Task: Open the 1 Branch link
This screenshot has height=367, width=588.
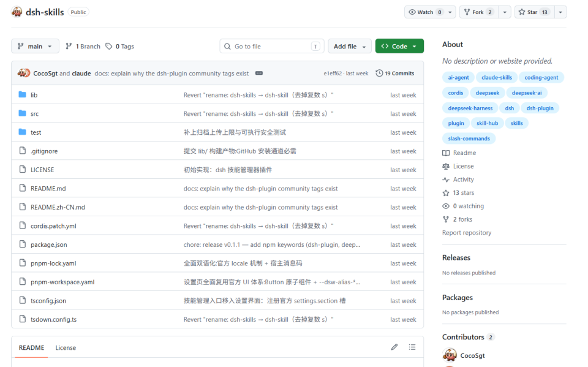Action: [x=83, y=46]
